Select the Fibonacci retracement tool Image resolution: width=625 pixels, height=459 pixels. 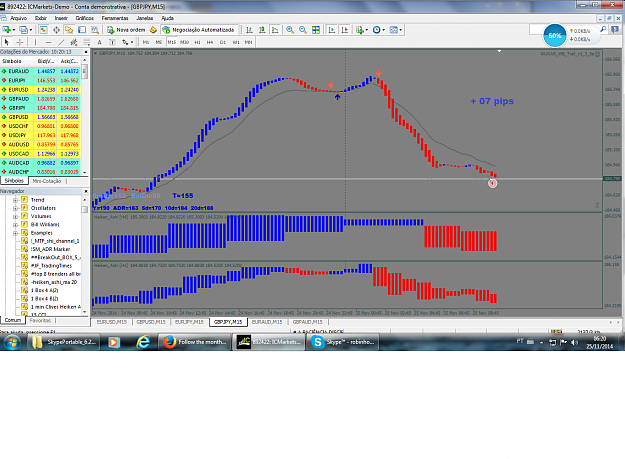86,42
